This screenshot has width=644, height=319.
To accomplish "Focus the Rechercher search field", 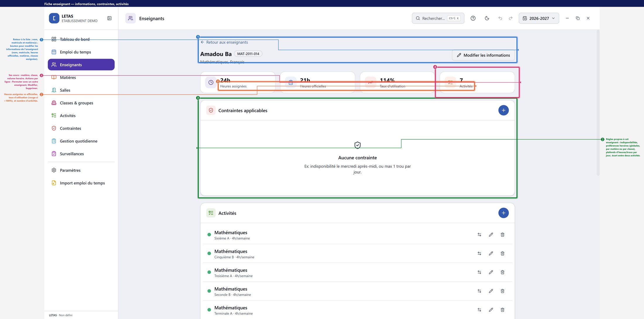I will (438, 18).
